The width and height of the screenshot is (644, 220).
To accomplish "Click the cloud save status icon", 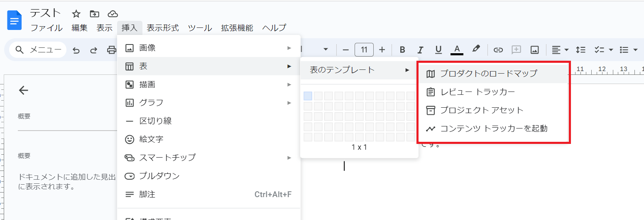I will click(113, 14).
